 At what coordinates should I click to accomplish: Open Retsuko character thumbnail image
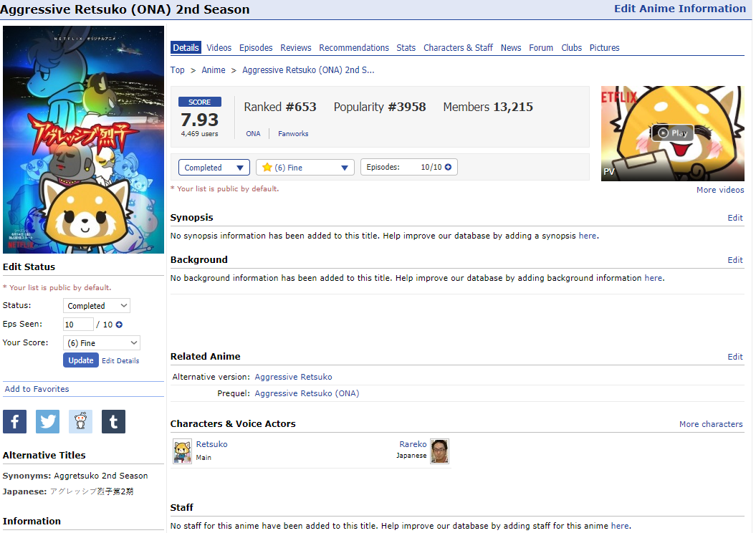(x=182, y=451)
